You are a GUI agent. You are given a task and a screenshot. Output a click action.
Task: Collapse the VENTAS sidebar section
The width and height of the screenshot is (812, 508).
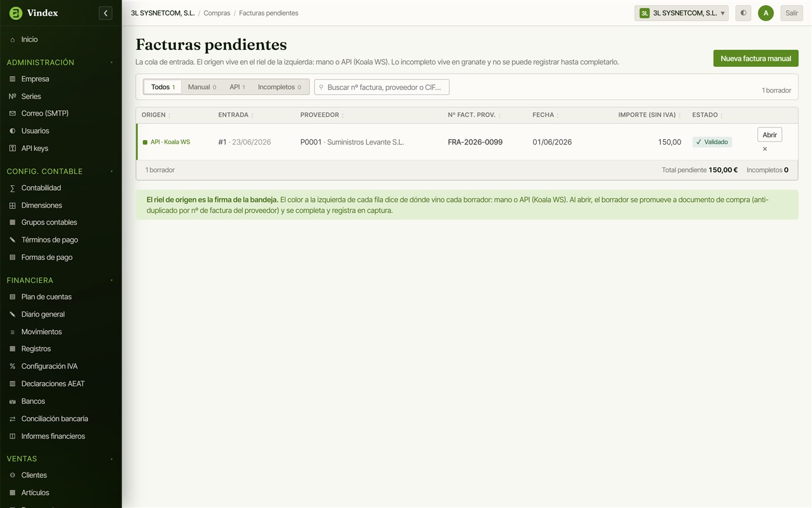61,458
